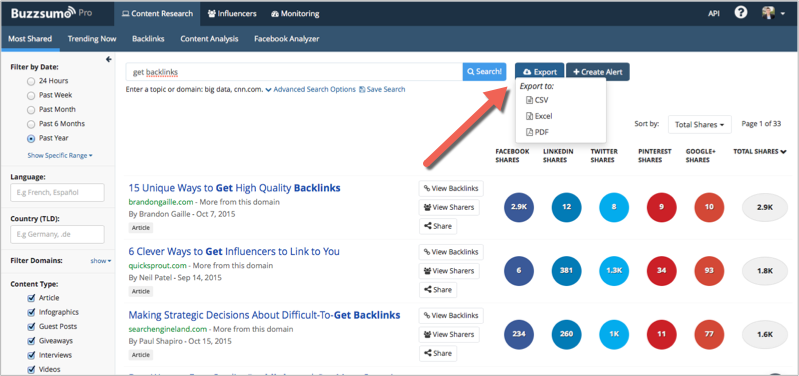This screenshot has height=376, width=799.
Task: Click the Search! button
Action: pos(484,72)
